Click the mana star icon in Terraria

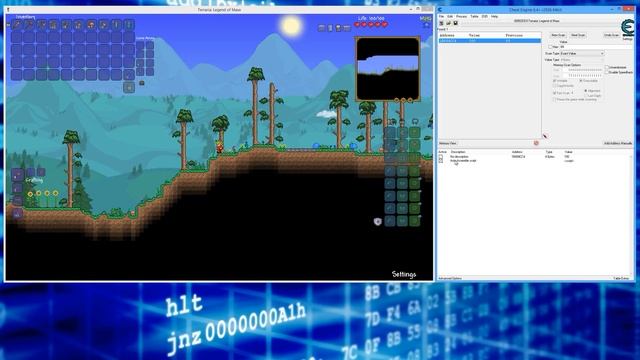tap(426, 25)
